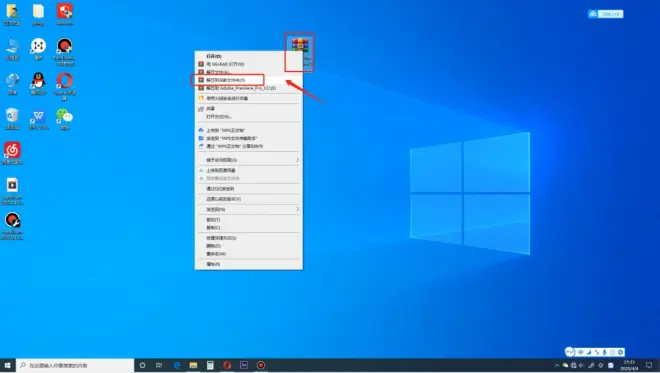Select red square app icon in top icon row
Screen dimensions: 660x373
(64, 15)
